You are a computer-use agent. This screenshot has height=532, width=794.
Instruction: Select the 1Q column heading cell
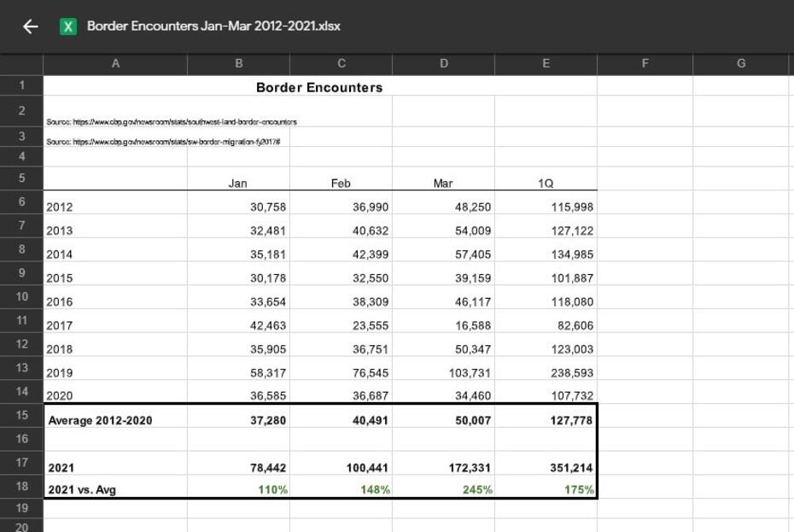pyautogui.click(x=546, y=183)
